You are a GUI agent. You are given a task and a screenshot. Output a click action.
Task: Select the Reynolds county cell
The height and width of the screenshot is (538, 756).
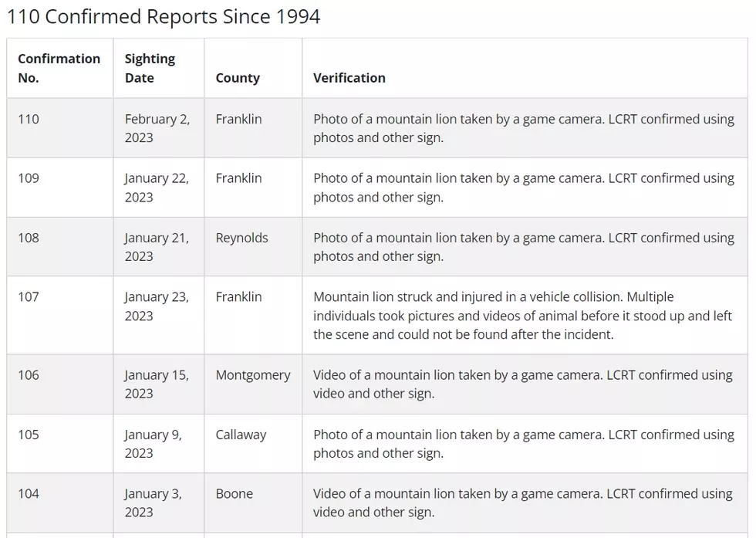coord(253,246)
